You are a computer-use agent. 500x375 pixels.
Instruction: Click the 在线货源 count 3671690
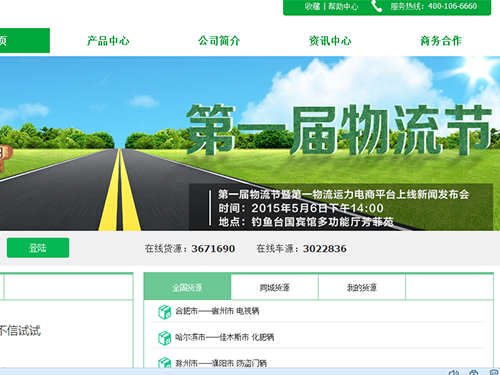[213, 249]
